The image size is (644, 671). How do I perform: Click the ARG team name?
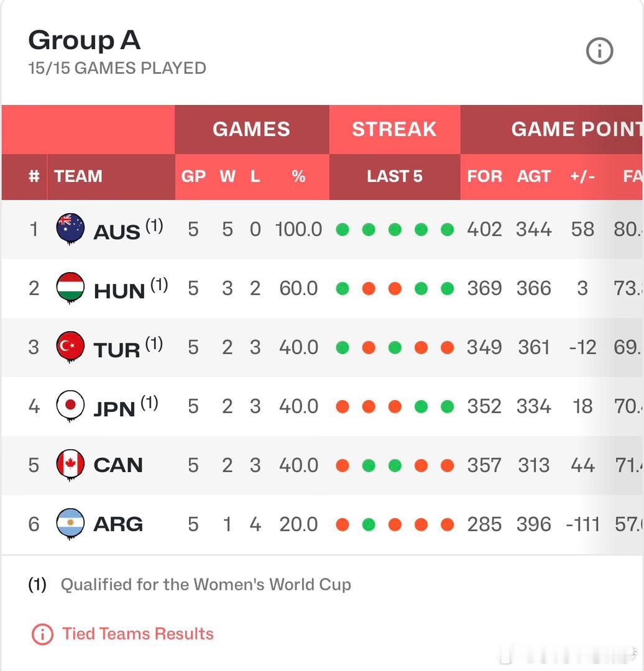point(118,524)
